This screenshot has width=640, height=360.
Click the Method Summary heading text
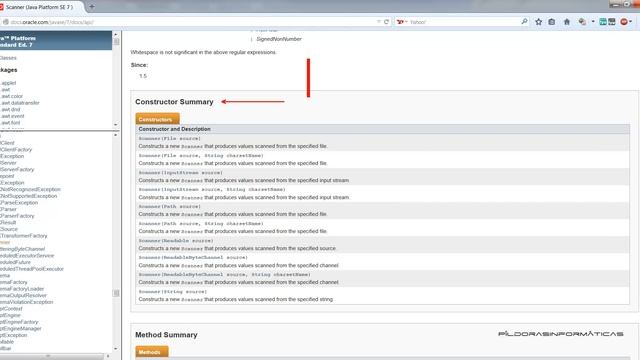click(166, 335)
